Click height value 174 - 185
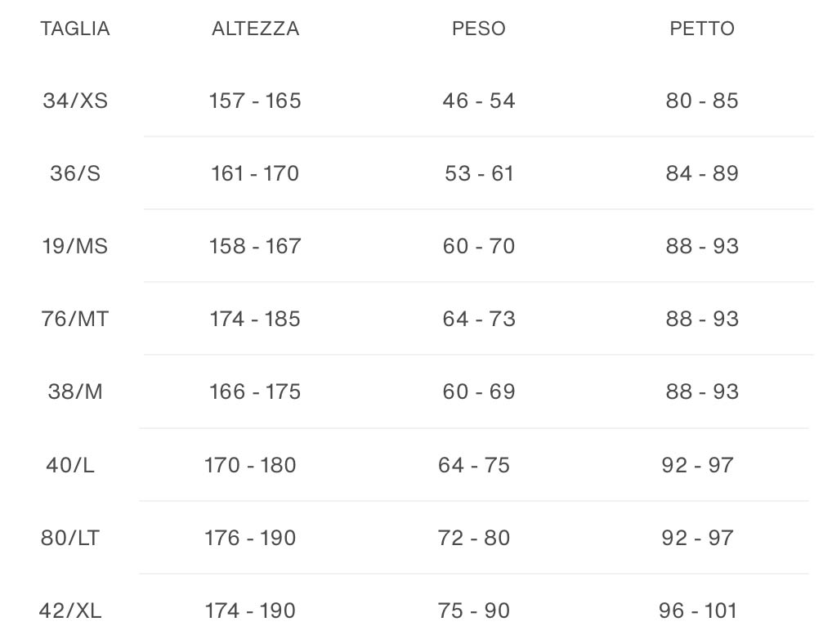Viewport: 832px width, 644px height. point(255,320)
